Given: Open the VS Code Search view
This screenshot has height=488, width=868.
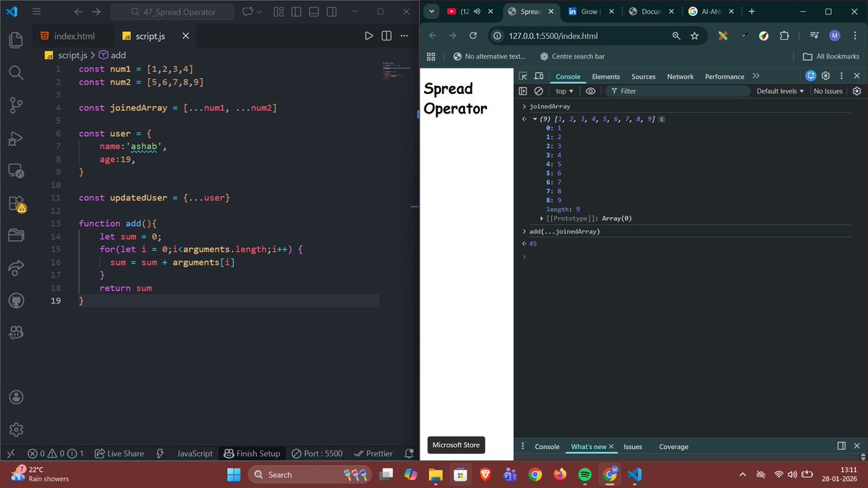Looking at the screenshot, I should click(x=16, y=72).
